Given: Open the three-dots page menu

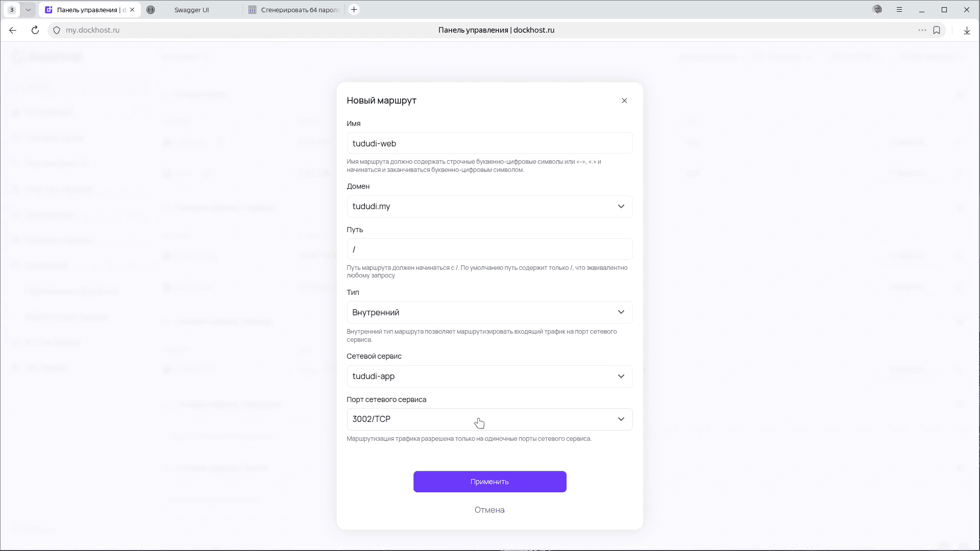Looking at the screenshot, I should [922, 30].
